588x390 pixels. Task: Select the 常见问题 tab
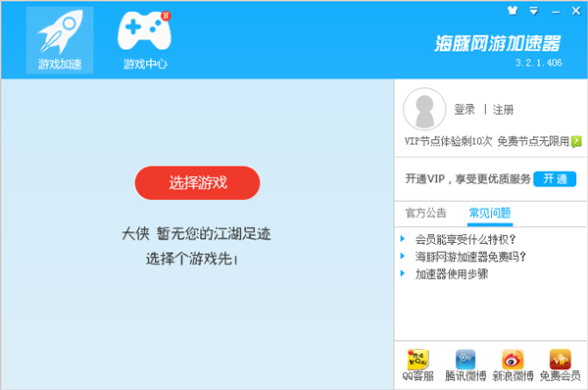[490, 213]
